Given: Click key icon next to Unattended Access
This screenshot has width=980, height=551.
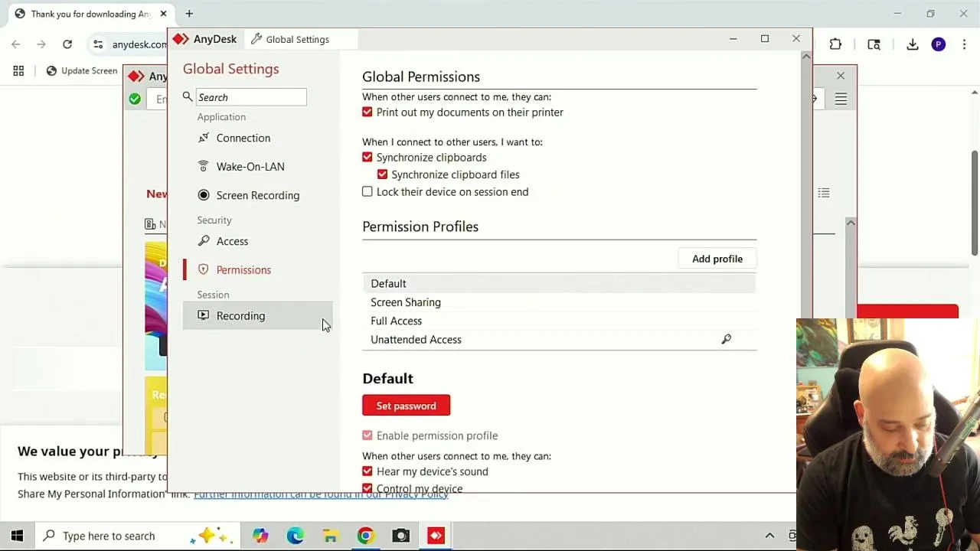Looking at the screenshot, I should (726, 339).
